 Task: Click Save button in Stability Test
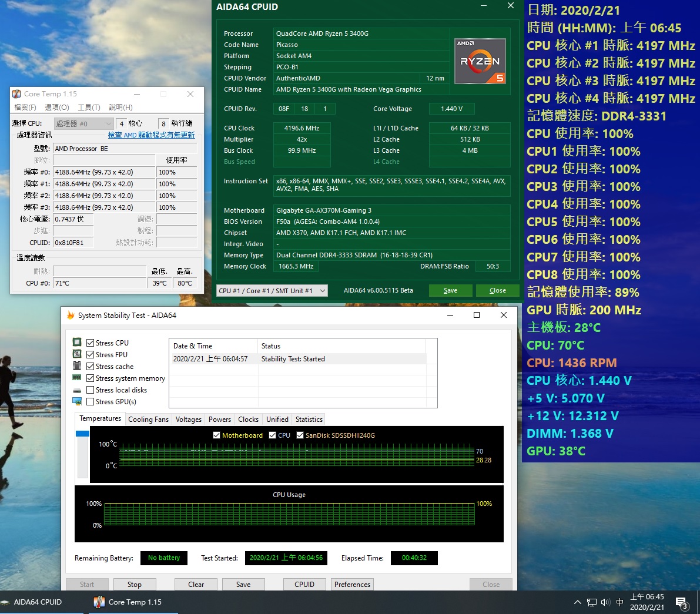(243, 585)
